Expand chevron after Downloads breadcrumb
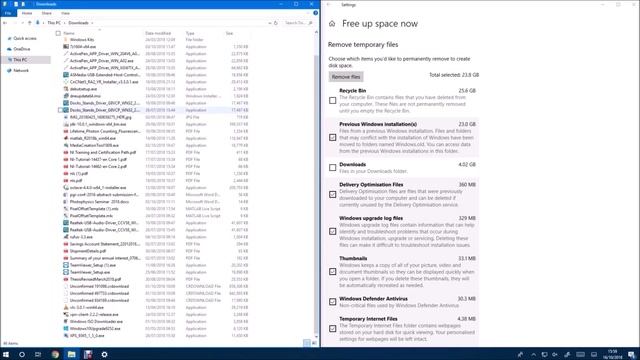Image resolution: width=640 pixels, height=360 pixels. 92,23
